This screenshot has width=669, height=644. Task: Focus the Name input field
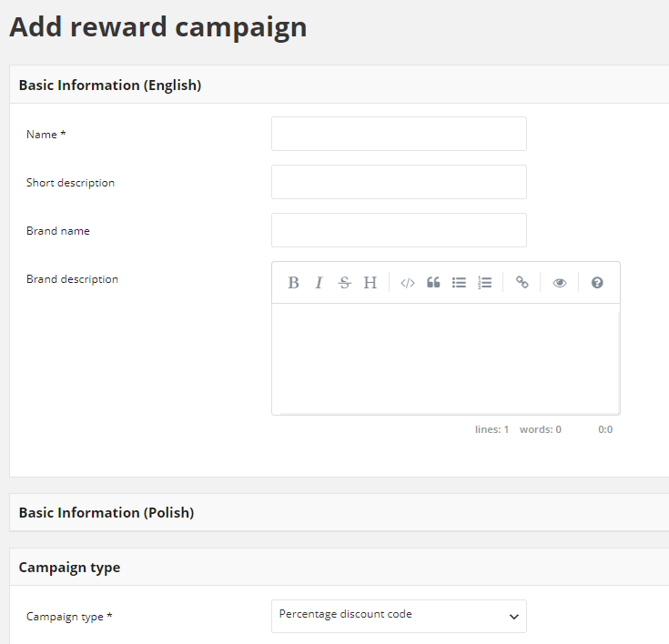coord(399,134)
